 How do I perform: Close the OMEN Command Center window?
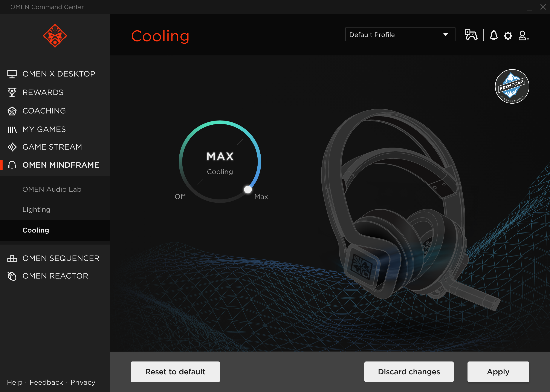[x=543, y=7]
